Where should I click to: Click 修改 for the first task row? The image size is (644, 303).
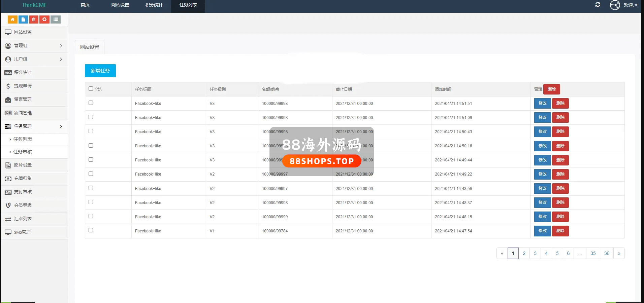(542, 103)
